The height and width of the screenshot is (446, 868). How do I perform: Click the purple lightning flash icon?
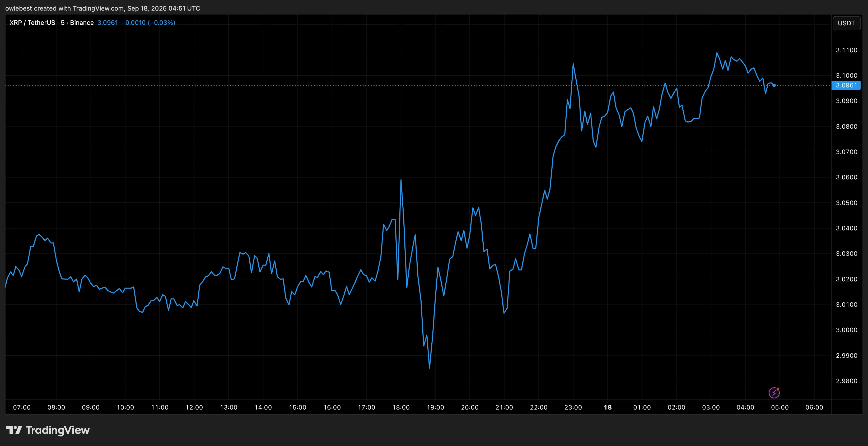click(x=774, y=393)
